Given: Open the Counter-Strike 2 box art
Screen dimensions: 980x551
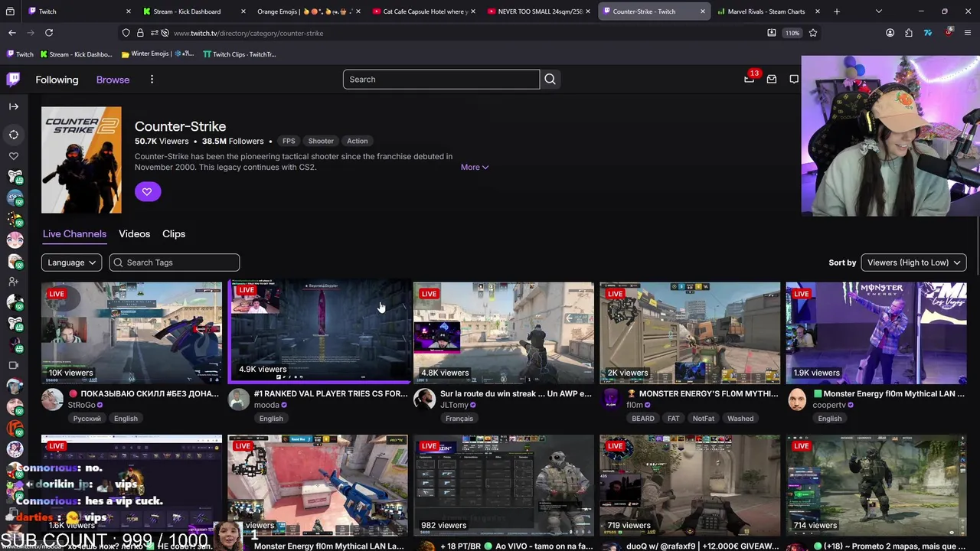Looking at the screenshot, I should click(81, 160).
